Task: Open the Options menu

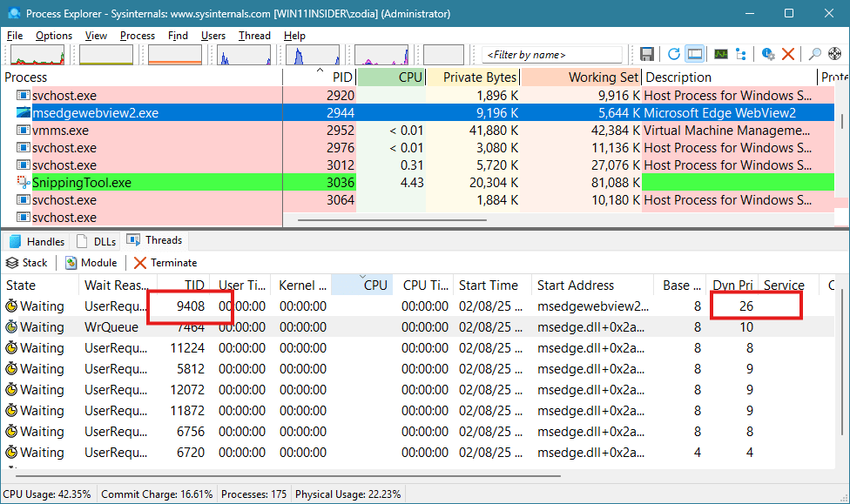Action: [54, 36]
